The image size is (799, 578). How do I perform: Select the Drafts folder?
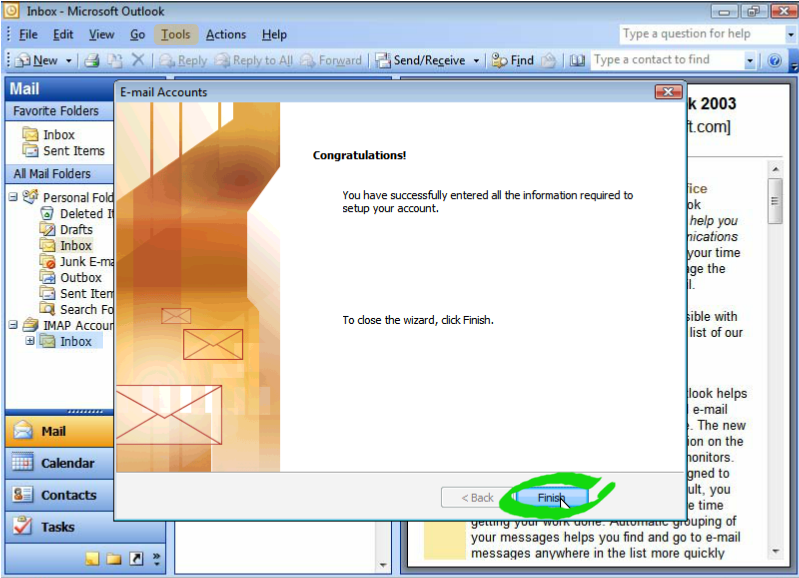(67, 229)
